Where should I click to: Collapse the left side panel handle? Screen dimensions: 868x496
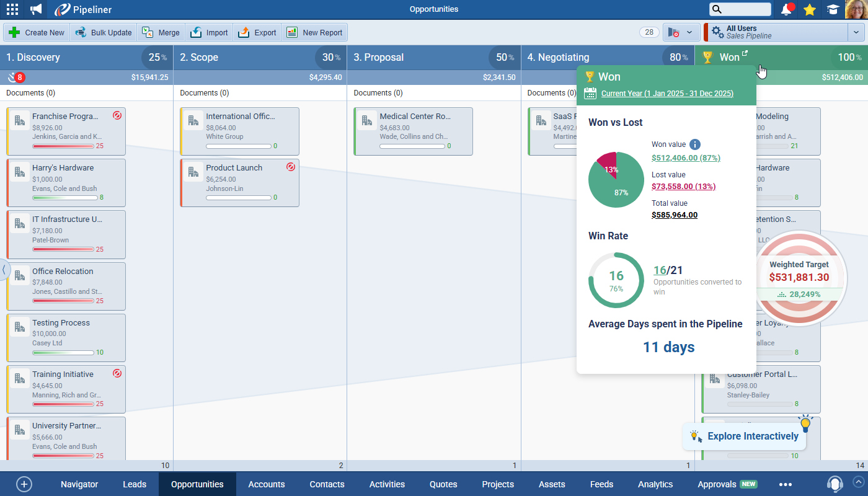click(4, 270)
